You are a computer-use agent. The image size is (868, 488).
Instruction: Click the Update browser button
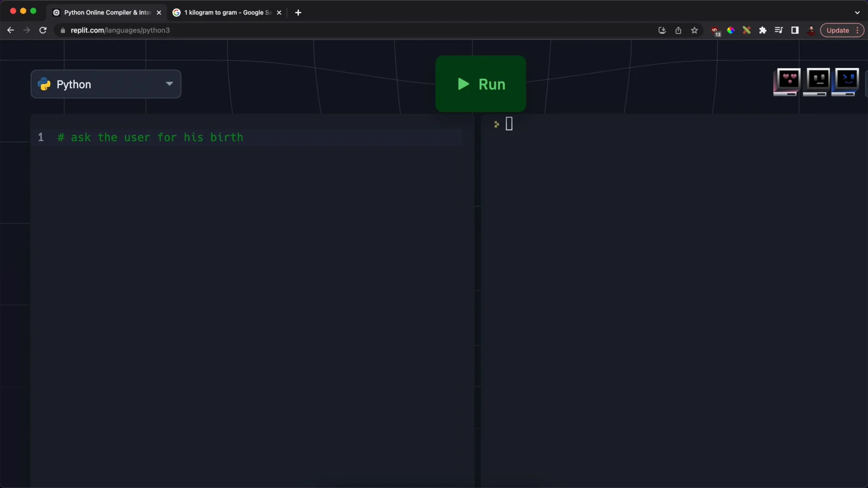(x=838, y=30)
